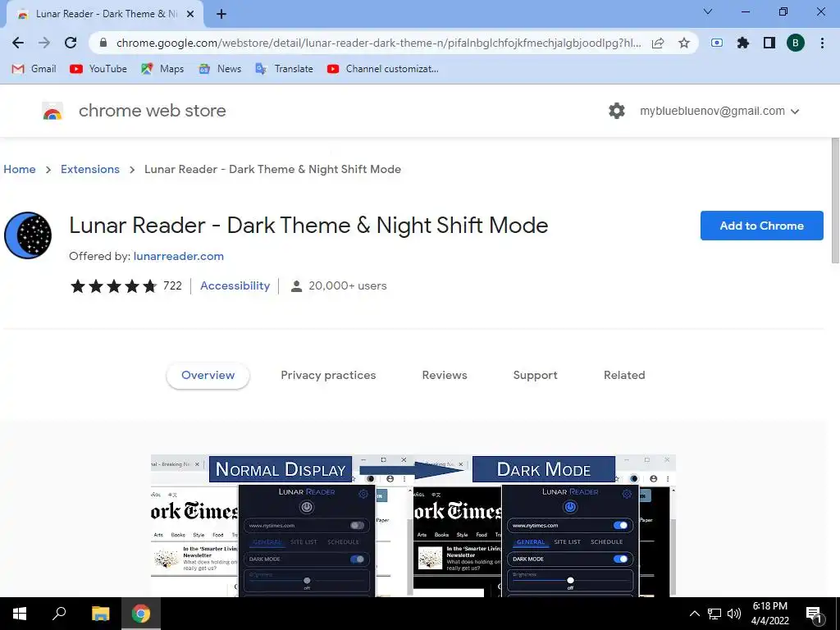Click the chrome web store title
Viewport: 840px width, 630px height.
click(152, 111)
